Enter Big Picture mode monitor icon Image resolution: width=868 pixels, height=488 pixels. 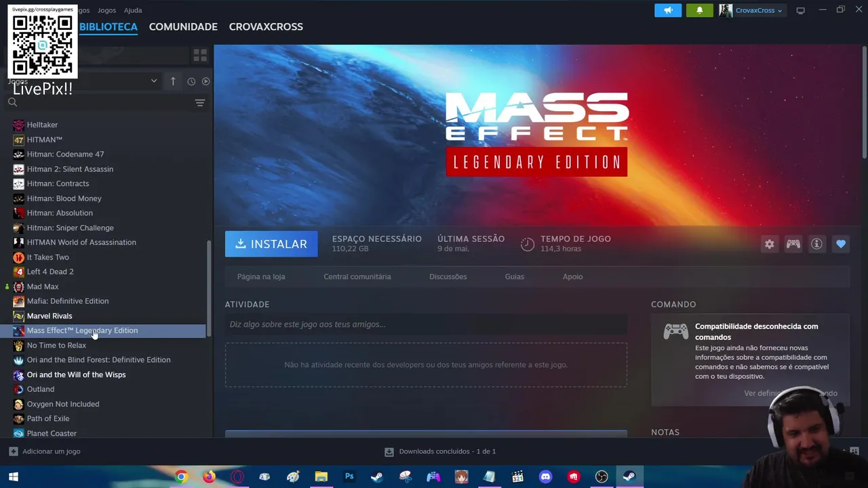click(x=800, y=10)
